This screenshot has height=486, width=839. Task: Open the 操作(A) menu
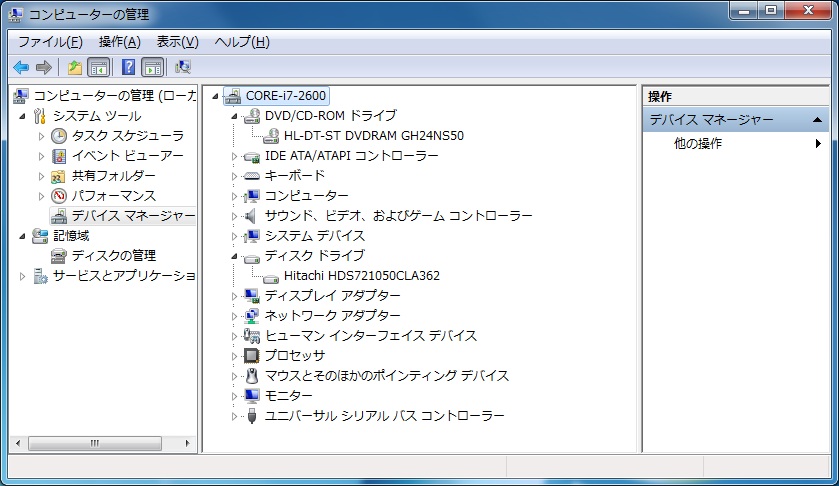(x=120, y=42)
